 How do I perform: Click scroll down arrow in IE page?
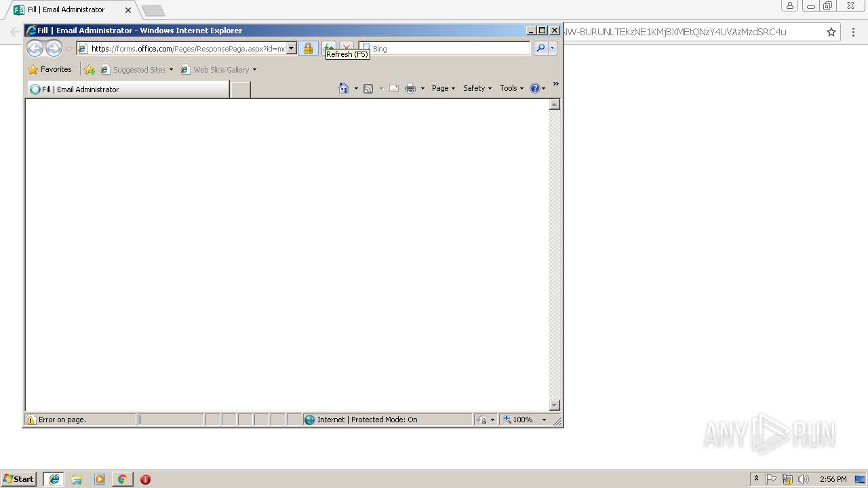[x=554, y=405]
